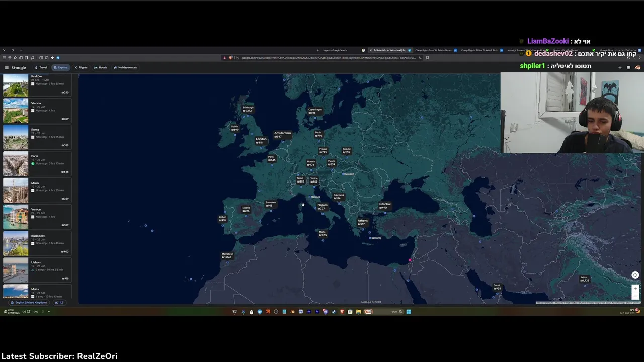
Task: Click the Dublin price label on map
Action: pyautogui.click(x=234, y=128)
